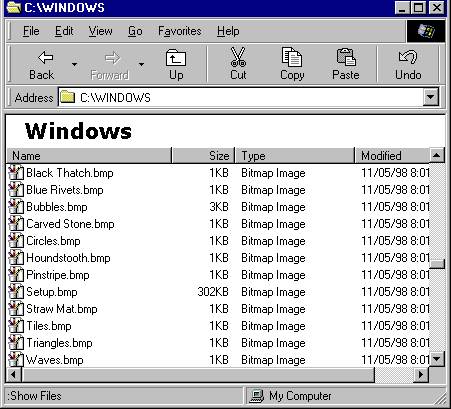Click the Paste clipboard icon
The image size is (451, 409).
(x=346, y=57)
